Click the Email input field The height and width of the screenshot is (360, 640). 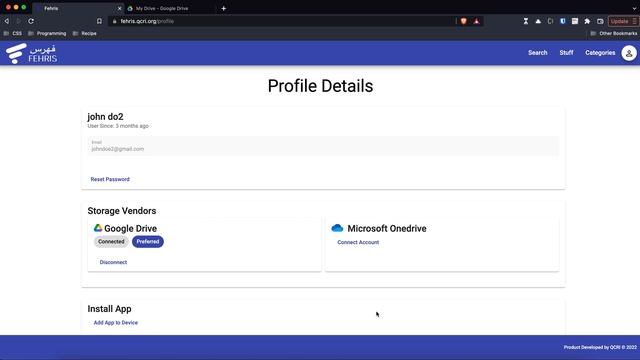tap(323, 146)
